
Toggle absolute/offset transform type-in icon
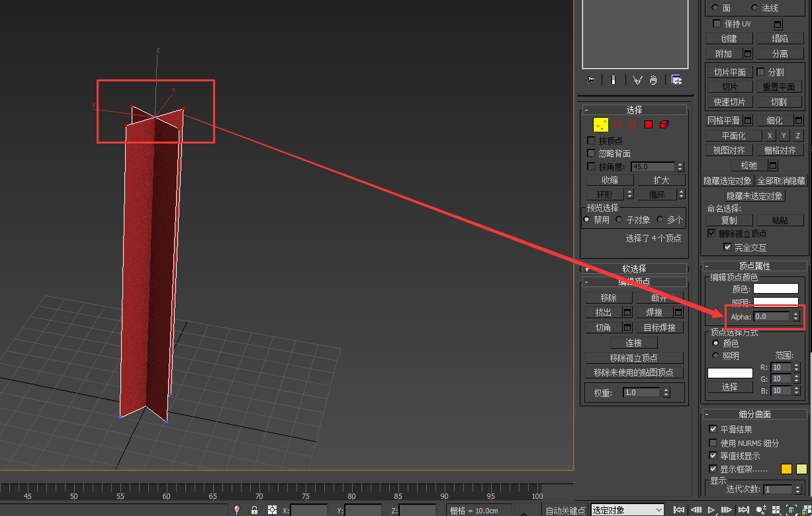[272, 510]
